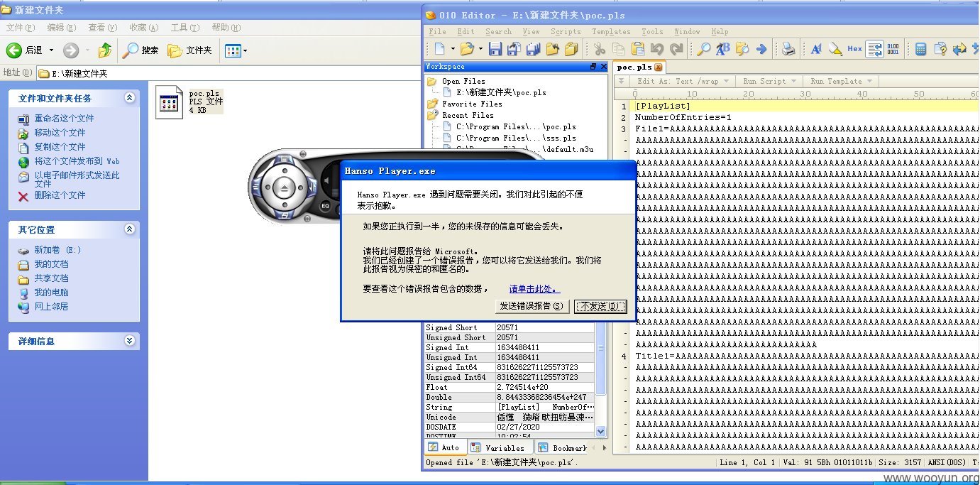
Task: Click the EQ button on Hanso Player
Action: click(x=326, y=206)
